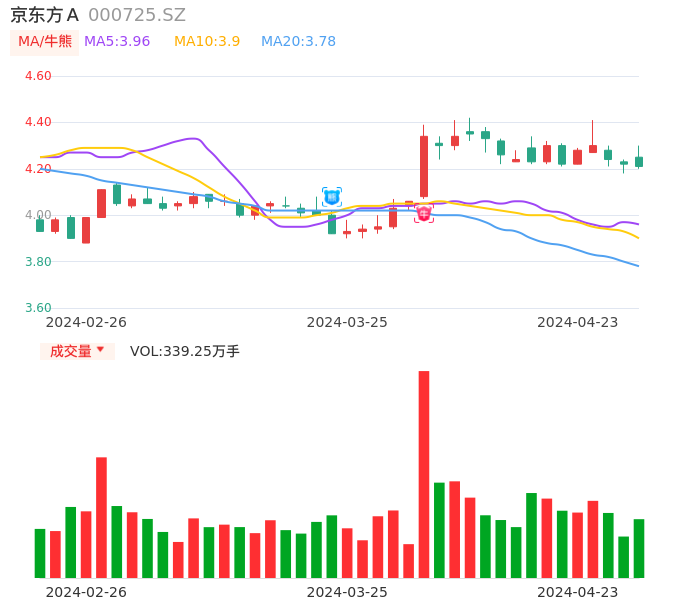Open the 成交量 indicator dropdown
The height and width of the screenshot is (606, 686).
pyautogui.click(x=77, y=351)
